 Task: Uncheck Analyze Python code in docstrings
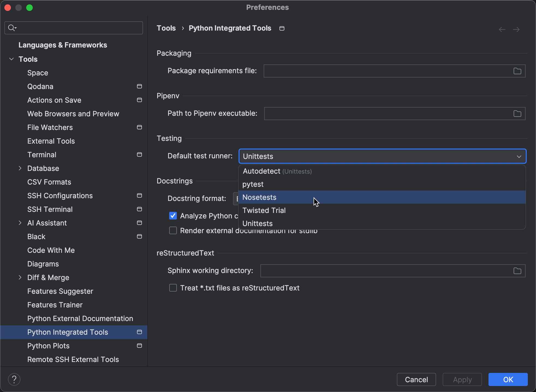click(173, 215)
